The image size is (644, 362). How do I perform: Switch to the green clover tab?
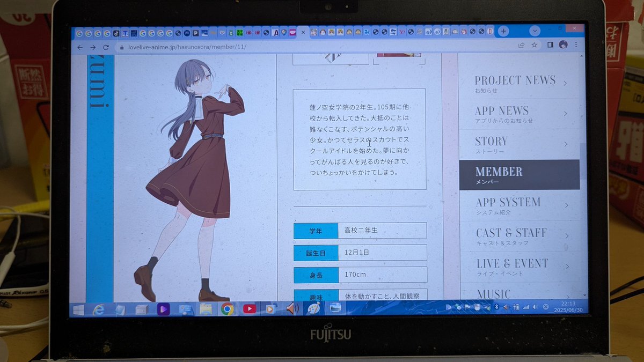pyautogui.click(x=239, y=33)
